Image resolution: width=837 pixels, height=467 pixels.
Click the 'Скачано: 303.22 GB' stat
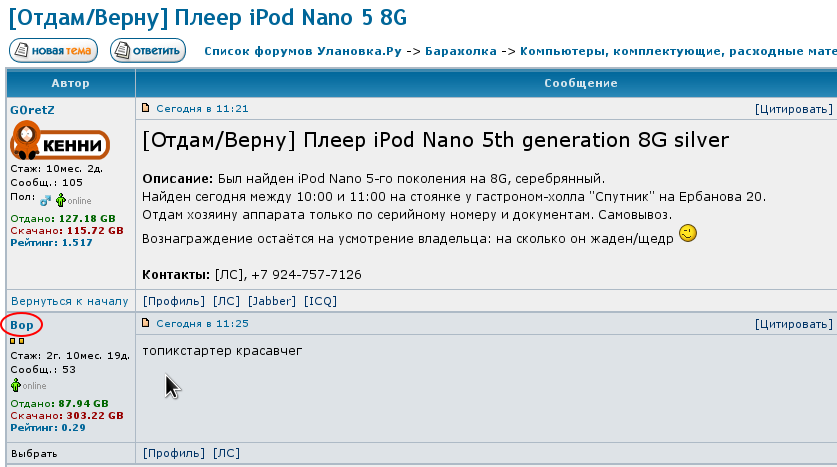point(67,416)
